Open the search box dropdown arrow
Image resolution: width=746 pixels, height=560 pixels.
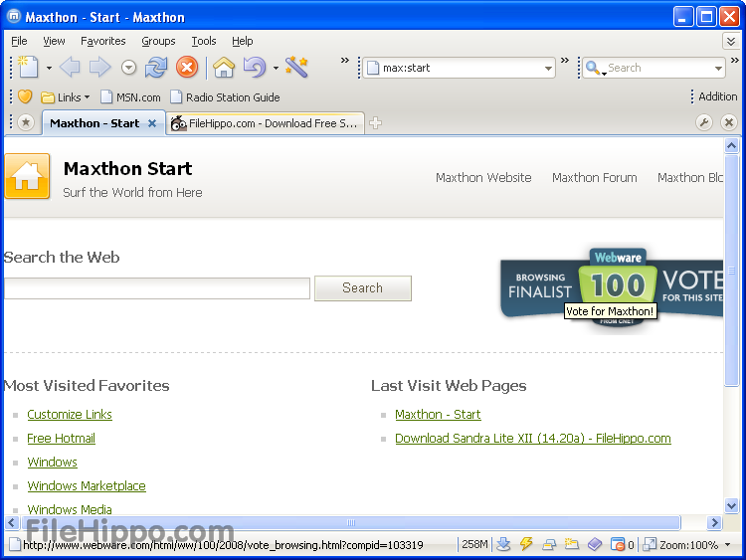click(x=718, y=69)
